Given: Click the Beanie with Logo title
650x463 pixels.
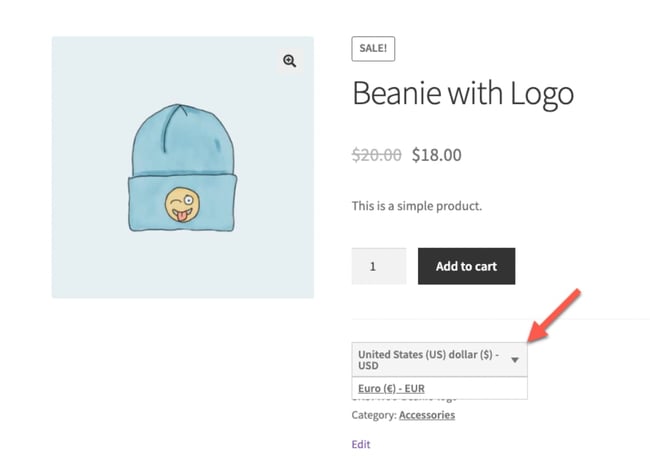Looking at the screenshot, I should (463, 94).
